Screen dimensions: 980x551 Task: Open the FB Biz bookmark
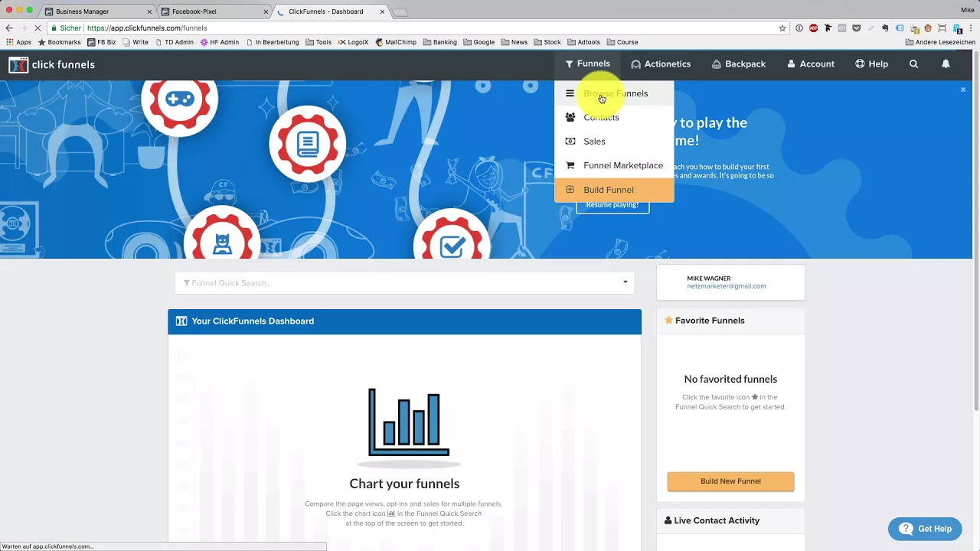(102, 42)
